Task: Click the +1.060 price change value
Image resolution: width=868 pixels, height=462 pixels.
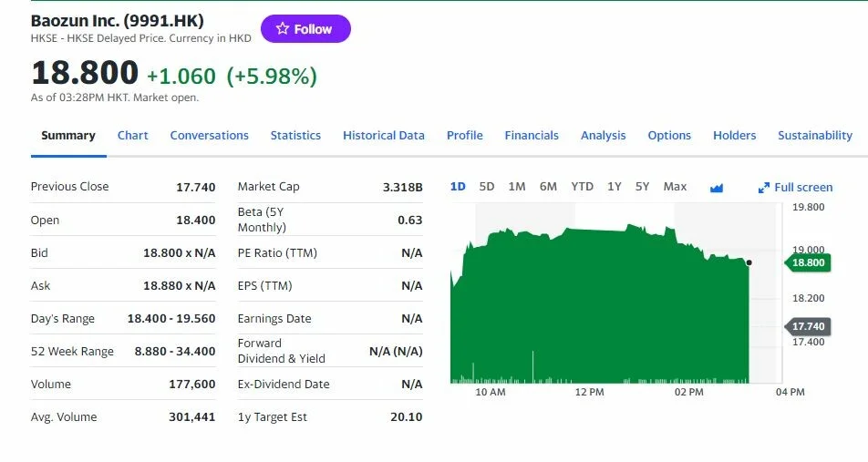Action: [181, 77]
